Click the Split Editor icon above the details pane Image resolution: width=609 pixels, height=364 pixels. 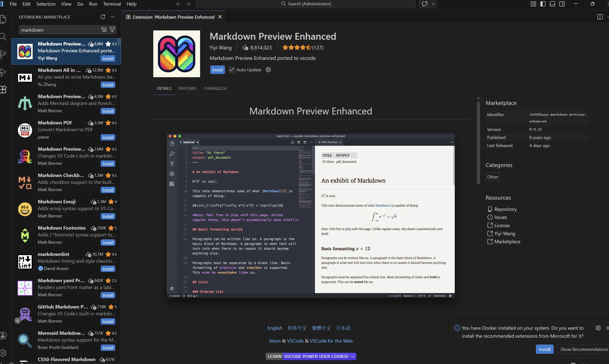click(x=600, y=17)
